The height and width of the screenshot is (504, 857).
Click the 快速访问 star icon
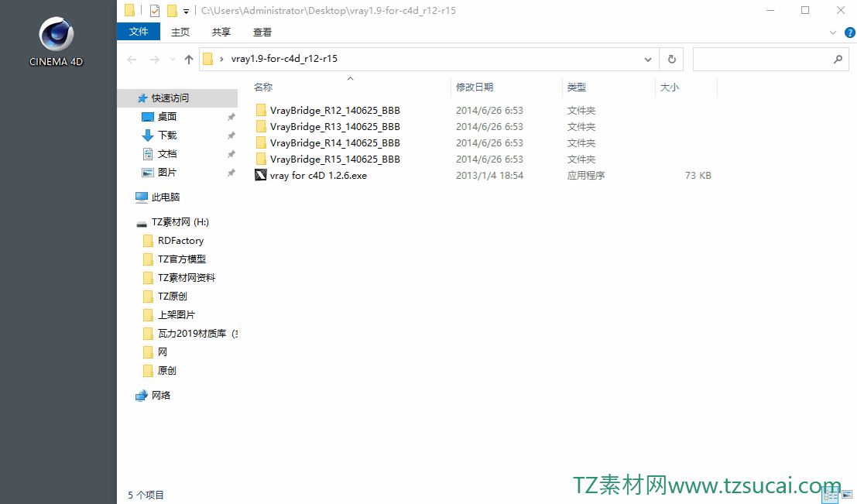pos(142,98)
